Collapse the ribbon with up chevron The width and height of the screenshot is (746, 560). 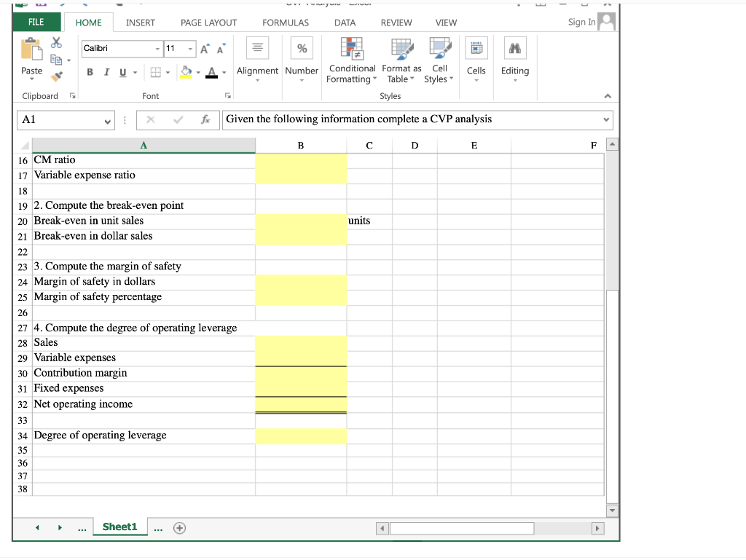[608, 96]
